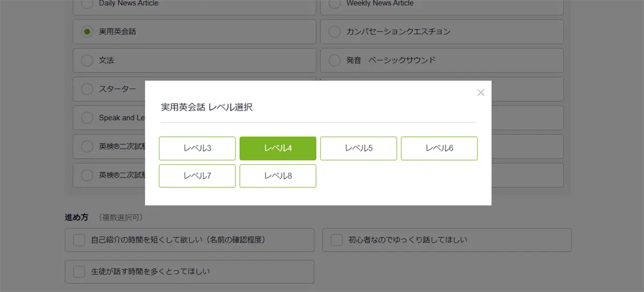644x292 pixels.
Task: Tick 生徒が話す時間を多くとってほしい checkbox
Action: pyautogui.click(x=79, y=272)
